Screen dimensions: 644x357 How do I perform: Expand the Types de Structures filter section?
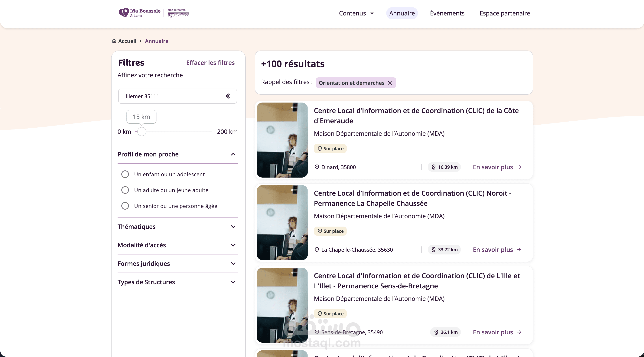177,282
